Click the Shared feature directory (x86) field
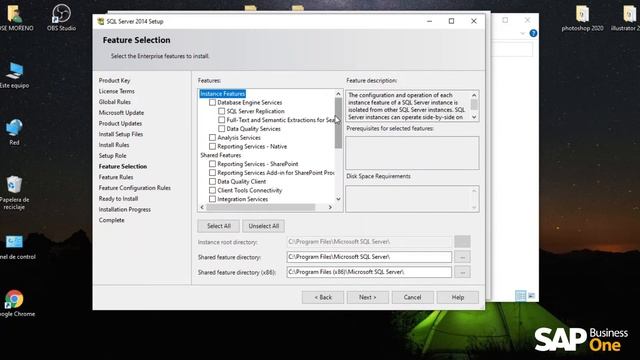The height and width of the screenshot is (360, 640). (x=369, y=272)
